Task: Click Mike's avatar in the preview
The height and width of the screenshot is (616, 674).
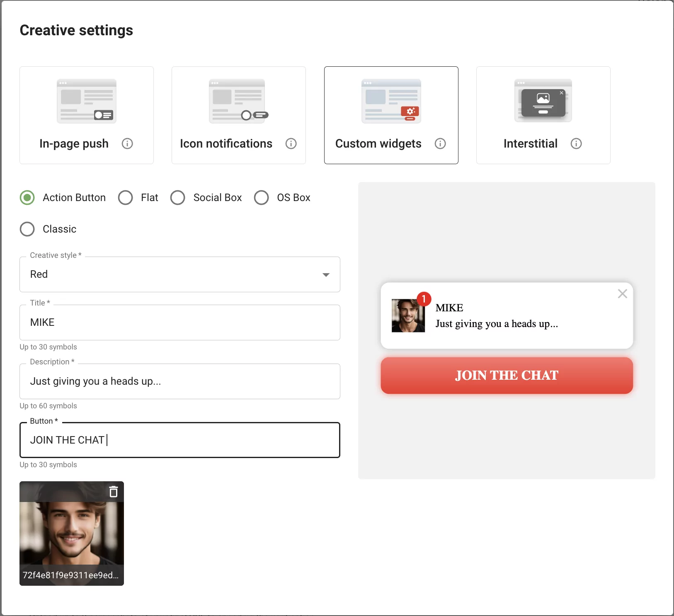Action: [407, 317]
